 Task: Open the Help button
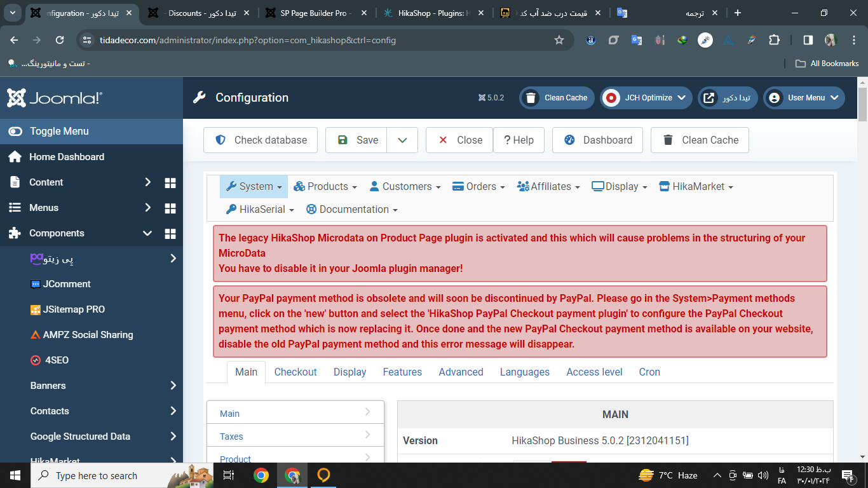click(519, 140)
